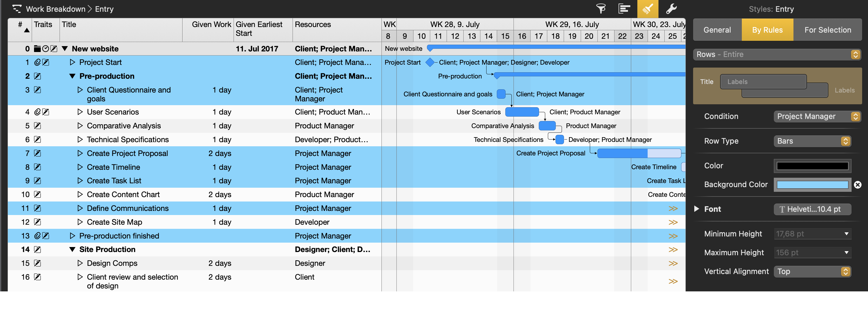
Task: Click the clock status icon on New website row
Action: click(45, 48)
